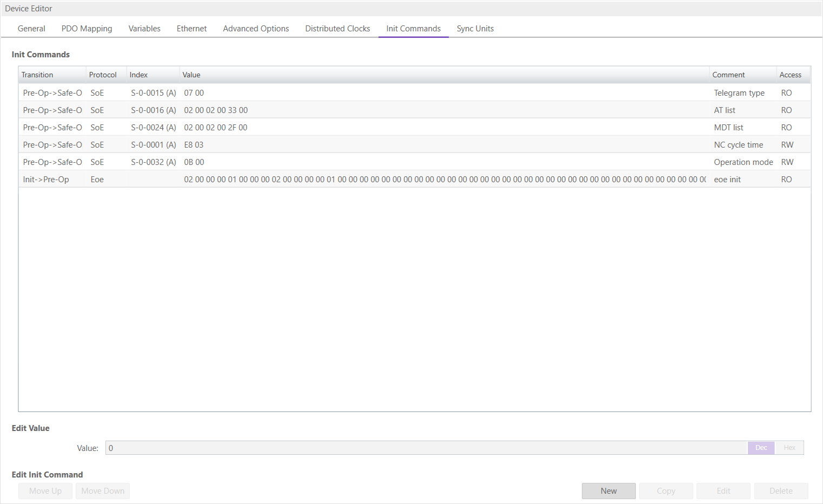Click the Value input field
The height and width of the screenshot is (504, 823).
[426, 448]
